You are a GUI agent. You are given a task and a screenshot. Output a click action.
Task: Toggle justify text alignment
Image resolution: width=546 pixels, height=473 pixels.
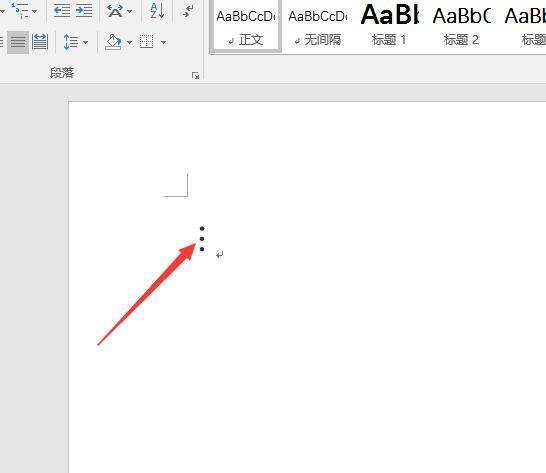pos(18,42)
